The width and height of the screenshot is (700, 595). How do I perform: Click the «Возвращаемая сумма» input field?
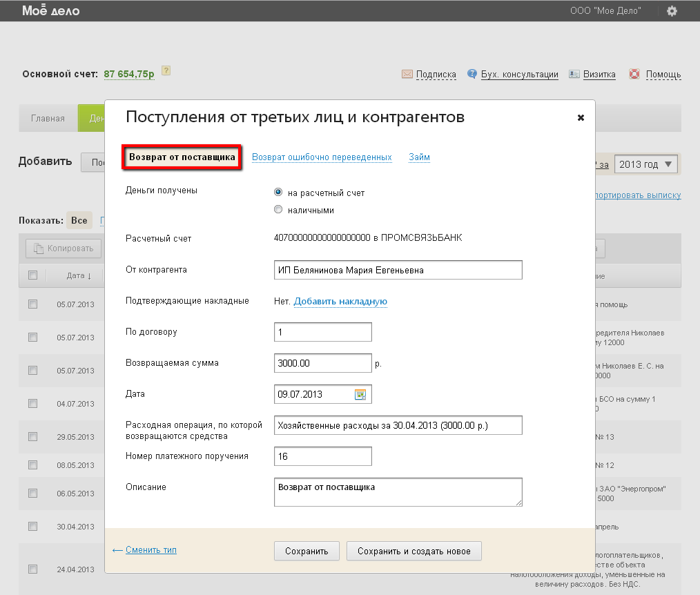[x=322, y=363]
